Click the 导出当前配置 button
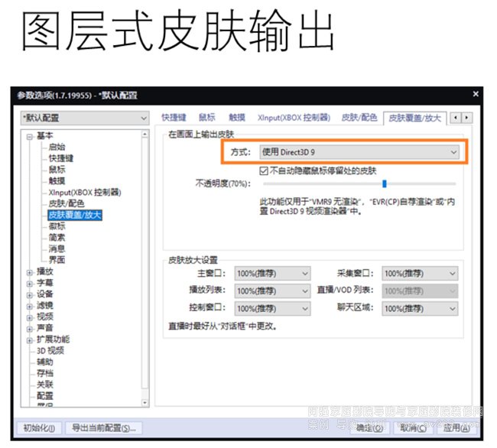Viewport: 497px width, 448px height. pyautogui.click(x=104, y=428)
